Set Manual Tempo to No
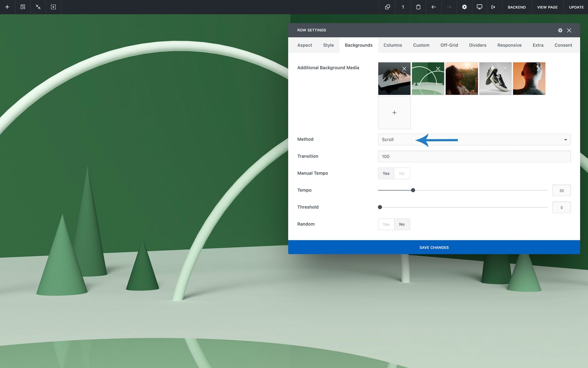 [402, 174]
